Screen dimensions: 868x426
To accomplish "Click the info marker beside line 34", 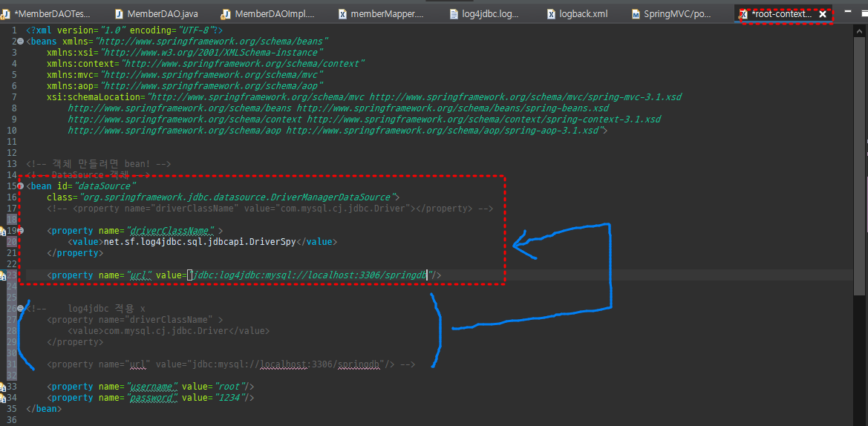I will point(2,397).
